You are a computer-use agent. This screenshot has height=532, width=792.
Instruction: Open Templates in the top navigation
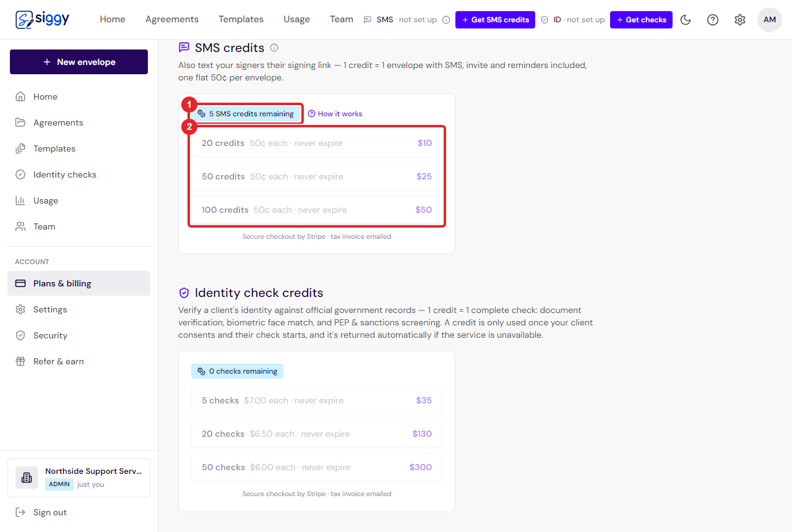pyautogui.click(x=241, y=19)
